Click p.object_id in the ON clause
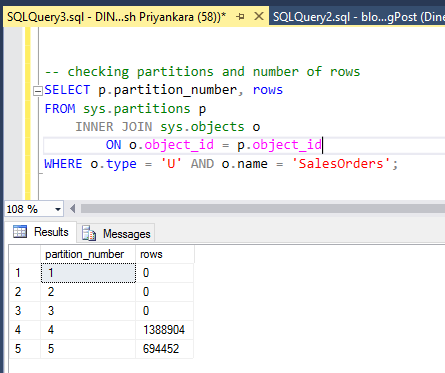This screenshot has height=373, width=445. point(279,145)
